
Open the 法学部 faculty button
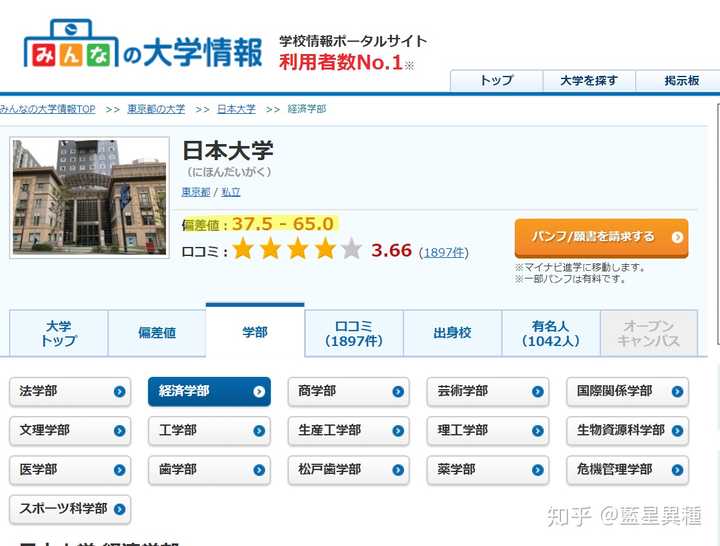pyautogui.click(x=70, y=392)
